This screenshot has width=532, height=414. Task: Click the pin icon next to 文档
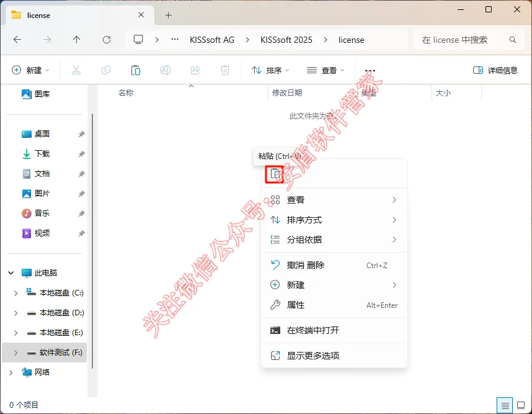(x=81, y=174)
